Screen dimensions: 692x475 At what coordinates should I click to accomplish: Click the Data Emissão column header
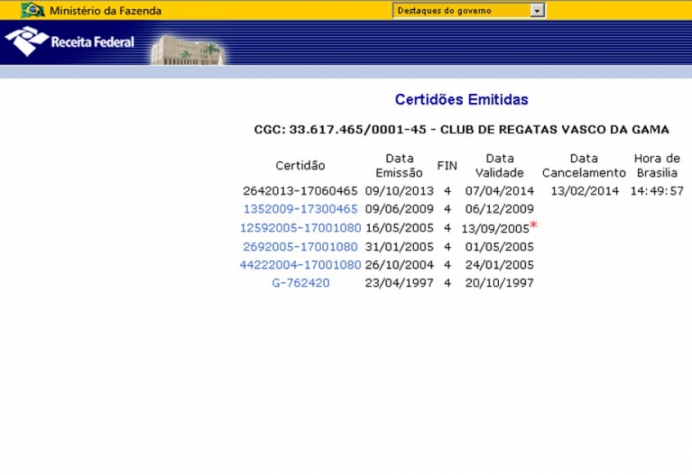click(x=399, y=166)
